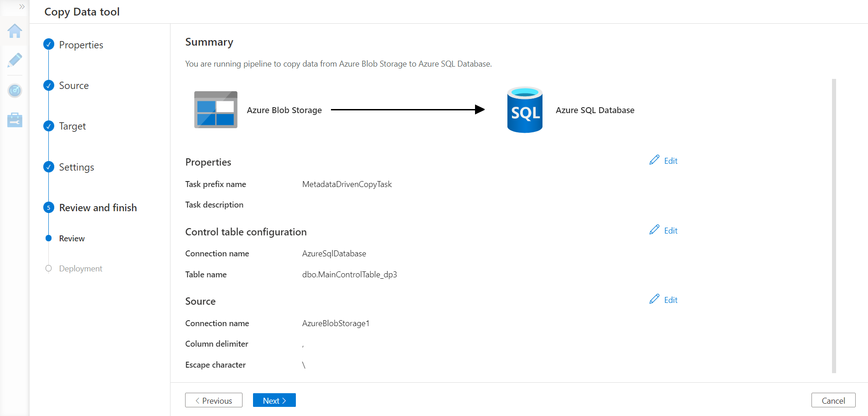Screen dimensions: 868x416
Task: Open the Home icon in left sidebar
Action: point(15,31)
